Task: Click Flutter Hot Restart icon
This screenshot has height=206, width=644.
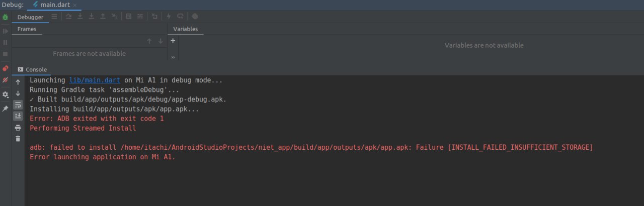Action: (180, 17)
